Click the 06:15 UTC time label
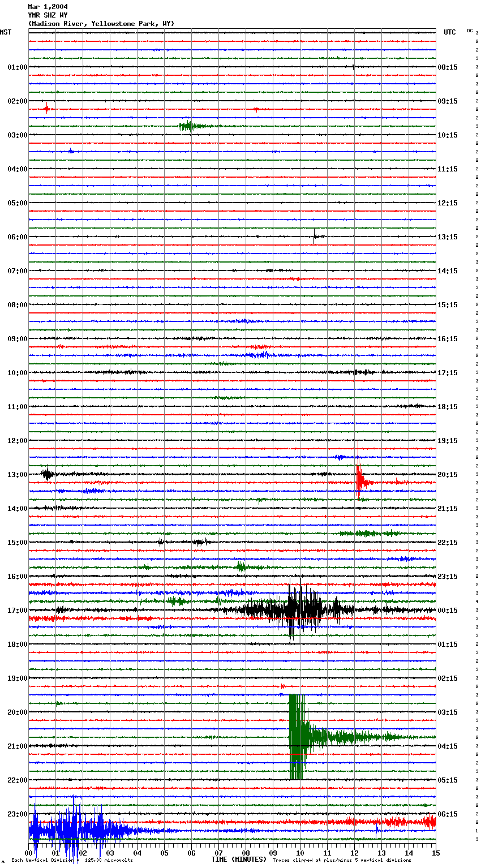481x868 pixels. click(448, 814)
